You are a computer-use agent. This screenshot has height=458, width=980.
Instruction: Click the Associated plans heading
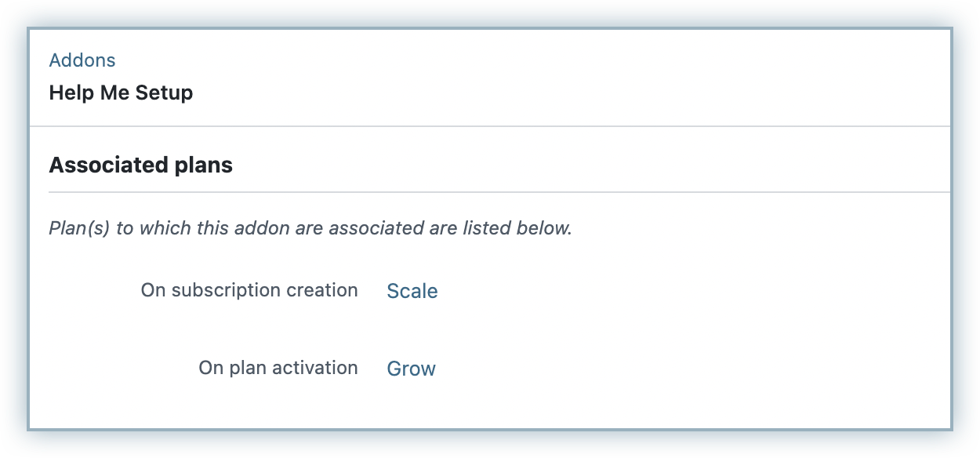tap(140, 165)
